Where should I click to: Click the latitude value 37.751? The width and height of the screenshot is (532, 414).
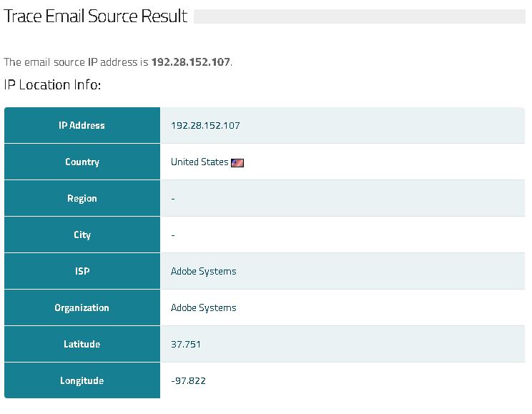click(x=186, y=345)
